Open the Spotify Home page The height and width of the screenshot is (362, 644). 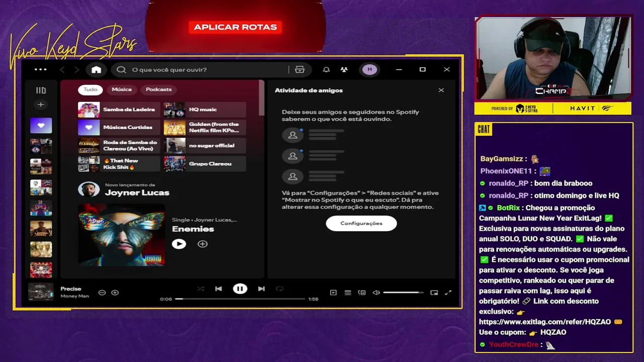(x=96, y=69)
